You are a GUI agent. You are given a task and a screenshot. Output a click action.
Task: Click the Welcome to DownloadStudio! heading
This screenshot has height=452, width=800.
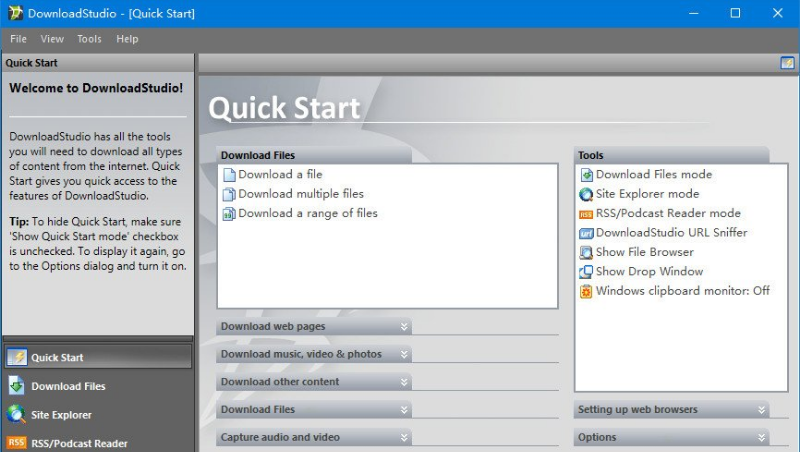click(x=96, y=88)
